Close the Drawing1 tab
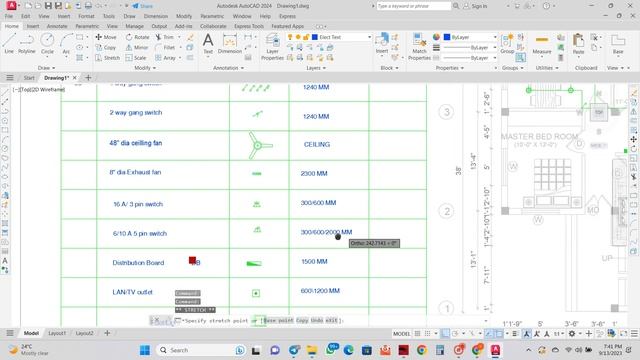Image resolution: width=640 pixels, height=360 pixels. pyautogui.click(x=75, y=78)
